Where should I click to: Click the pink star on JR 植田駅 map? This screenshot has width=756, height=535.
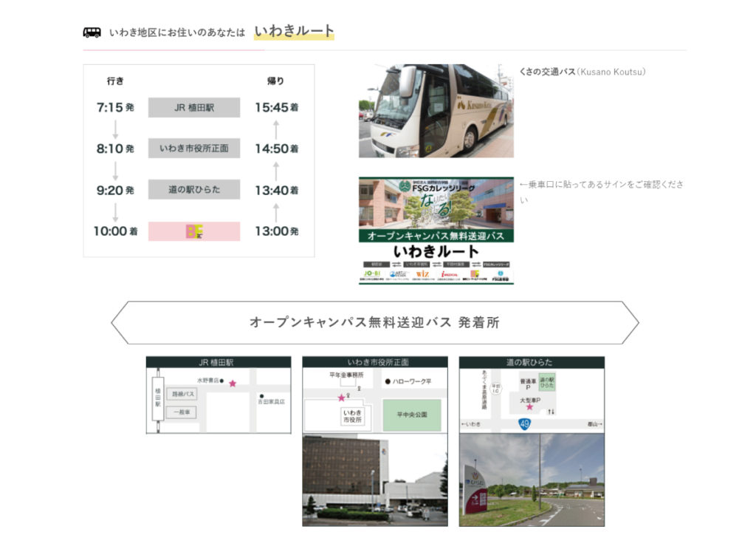click(x=233, y=384)
